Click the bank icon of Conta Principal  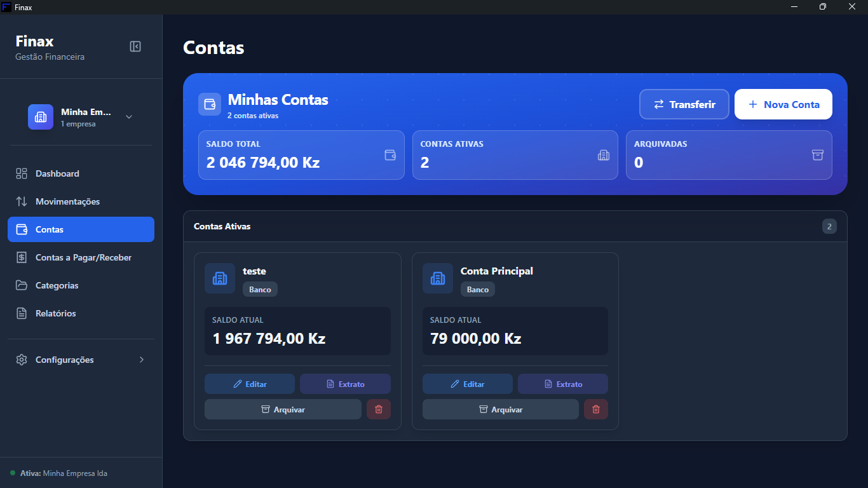pos(438,278)
